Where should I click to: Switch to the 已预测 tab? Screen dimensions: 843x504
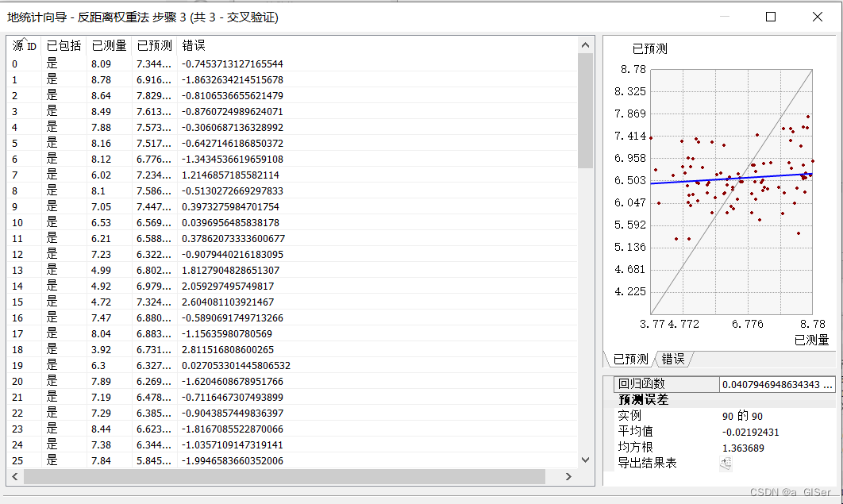(631, 359)
